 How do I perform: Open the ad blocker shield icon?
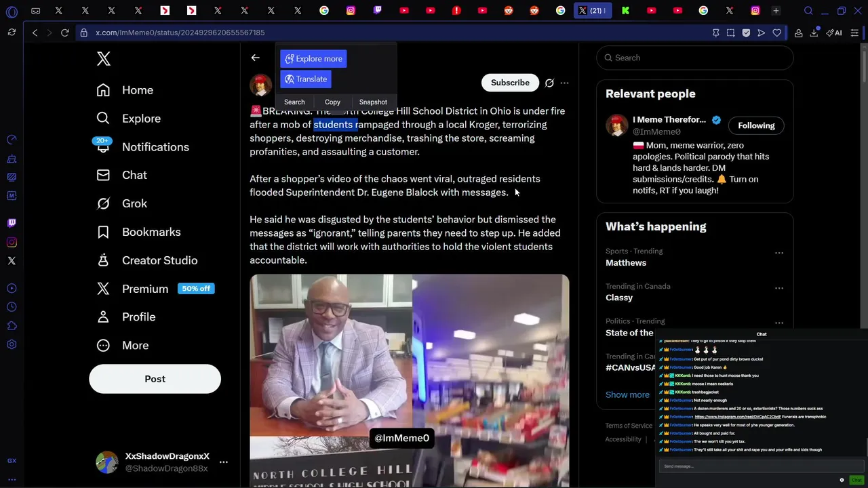[x=746, y=33]
